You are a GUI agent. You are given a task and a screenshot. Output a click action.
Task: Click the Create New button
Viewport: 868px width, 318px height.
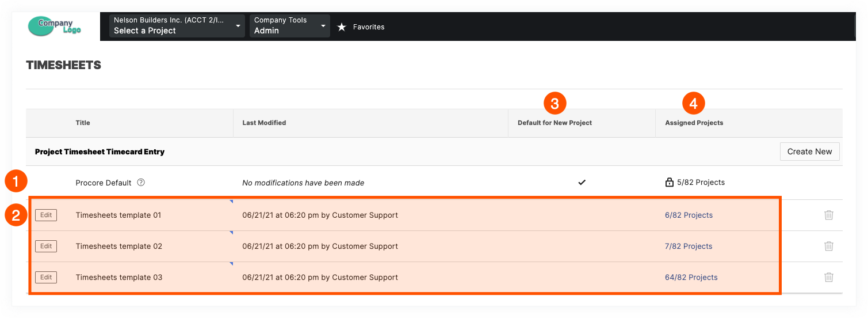pyautogui.click(x=809, y=152)
